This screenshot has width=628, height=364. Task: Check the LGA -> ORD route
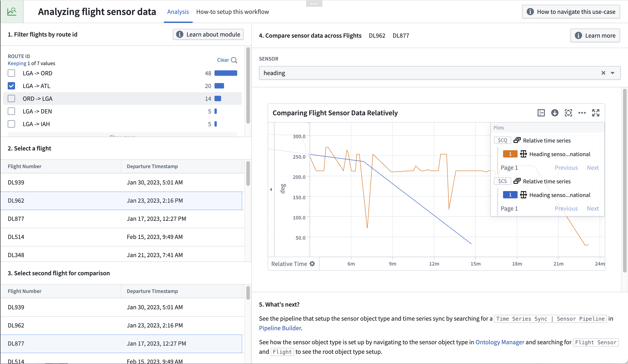click(x=11, y=73)
